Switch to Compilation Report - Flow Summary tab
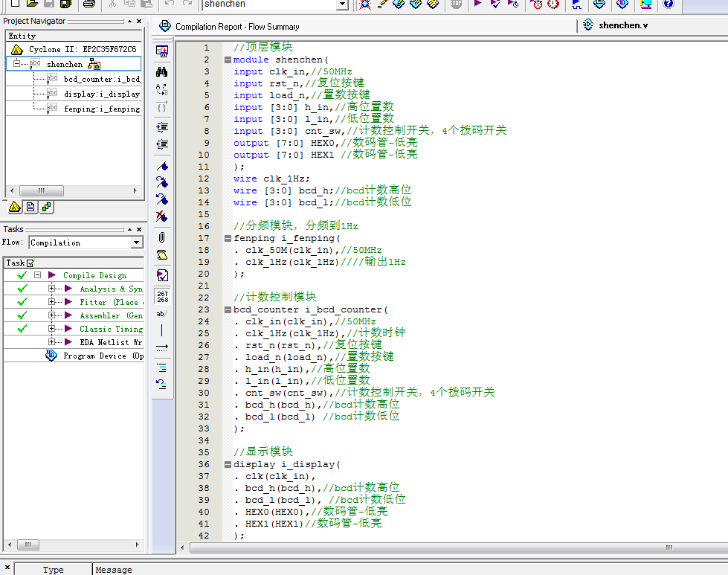 pyautogui.click(x=236, y=26)
